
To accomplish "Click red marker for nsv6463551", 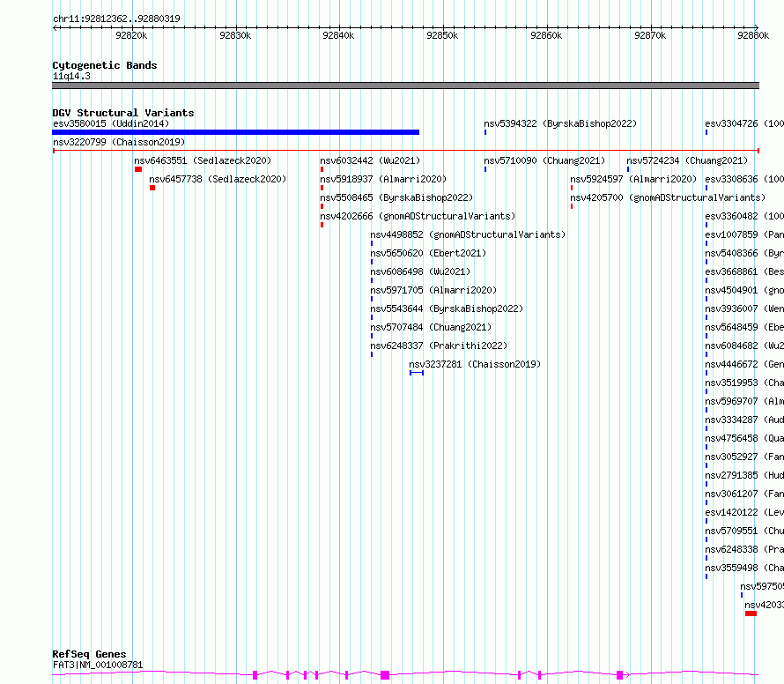I will pyautogui.click(x=138, y=169).
